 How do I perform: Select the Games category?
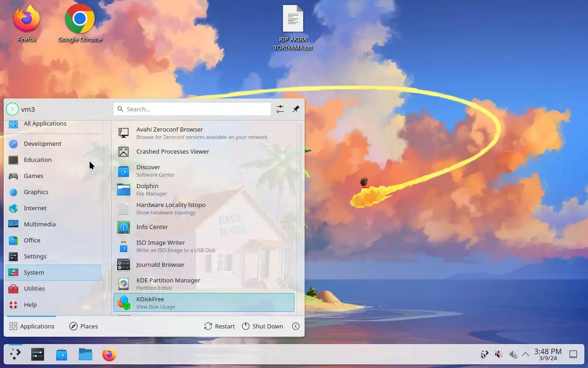pos(53,176)
